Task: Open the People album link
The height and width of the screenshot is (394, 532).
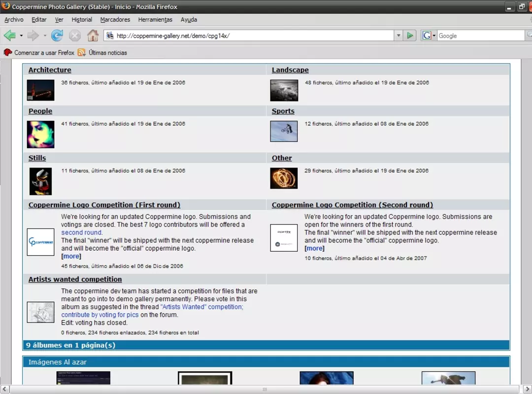Action: coord(40,111)
